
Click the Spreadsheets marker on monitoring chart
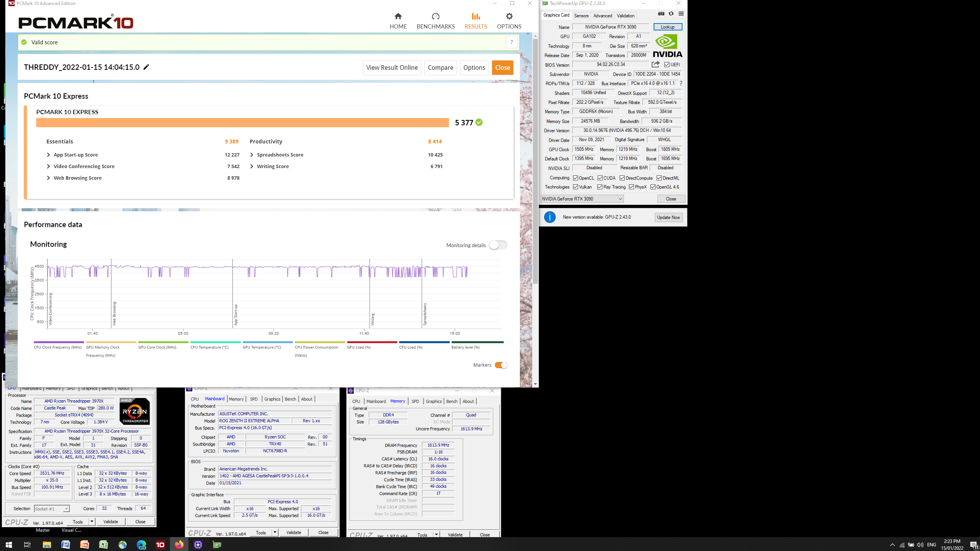(425, 314)
